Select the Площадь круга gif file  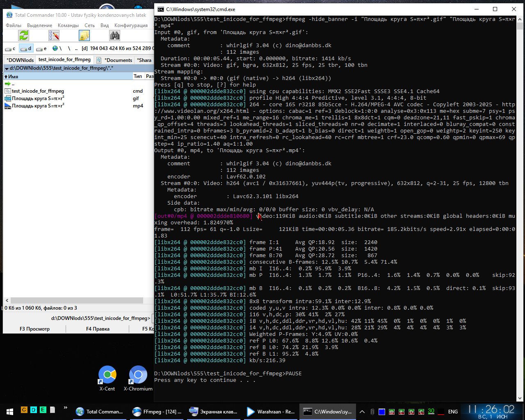pyautogui.click(x=38, y=98)
